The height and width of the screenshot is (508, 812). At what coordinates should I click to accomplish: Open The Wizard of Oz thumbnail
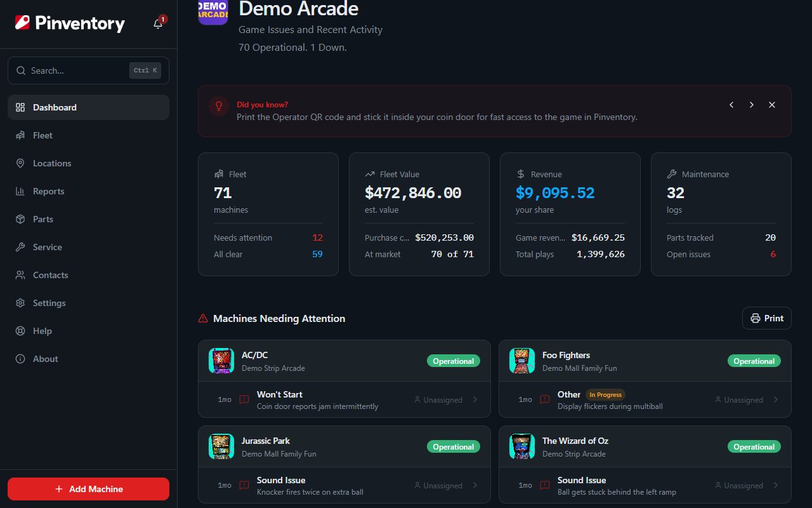[x=522, y=446]
